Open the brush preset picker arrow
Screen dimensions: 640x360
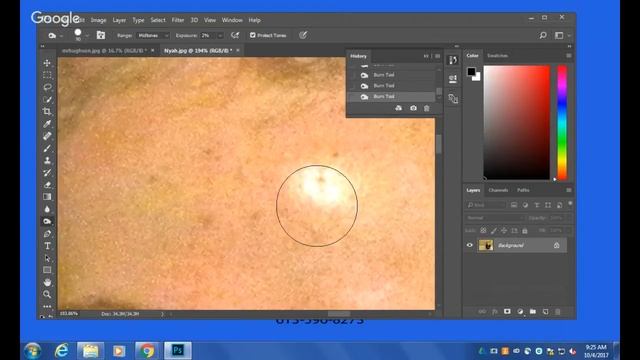[x=87, y=36]
